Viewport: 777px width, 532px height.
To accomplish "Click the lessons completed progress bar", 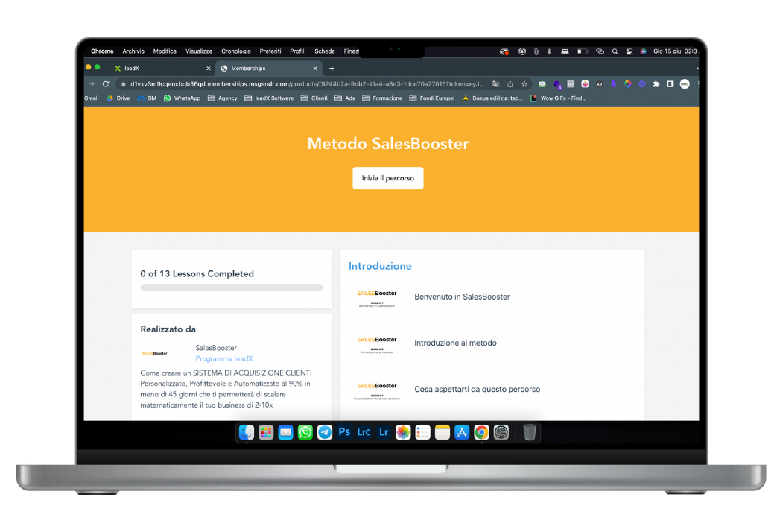I will [232, 288].
